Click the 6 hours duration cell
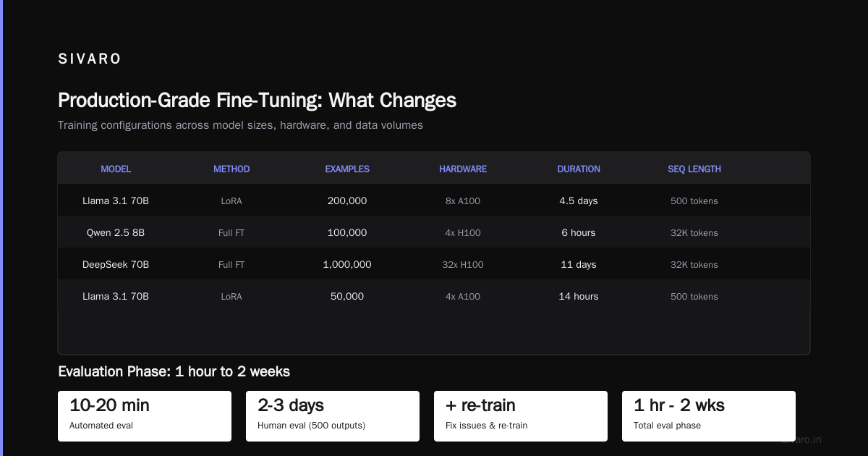Image resolution: width=868 pixels, height=456 pixels. point(579,232)
